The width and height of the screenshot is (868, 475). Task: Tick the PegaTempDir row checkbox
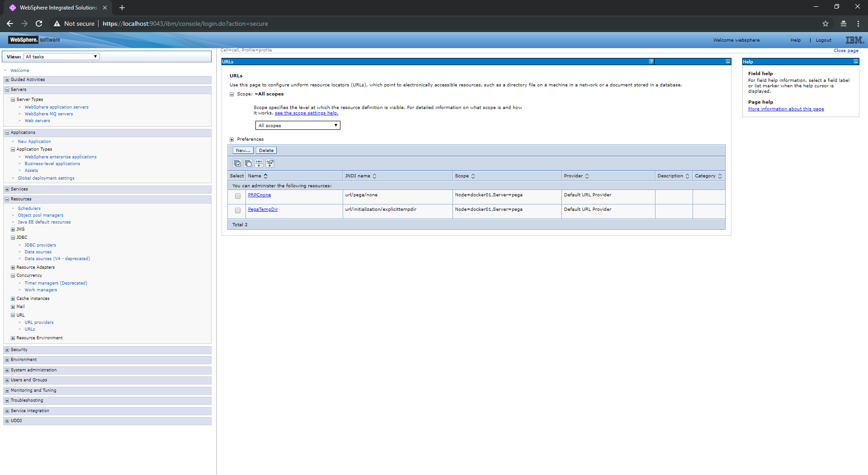coord(238,210)
